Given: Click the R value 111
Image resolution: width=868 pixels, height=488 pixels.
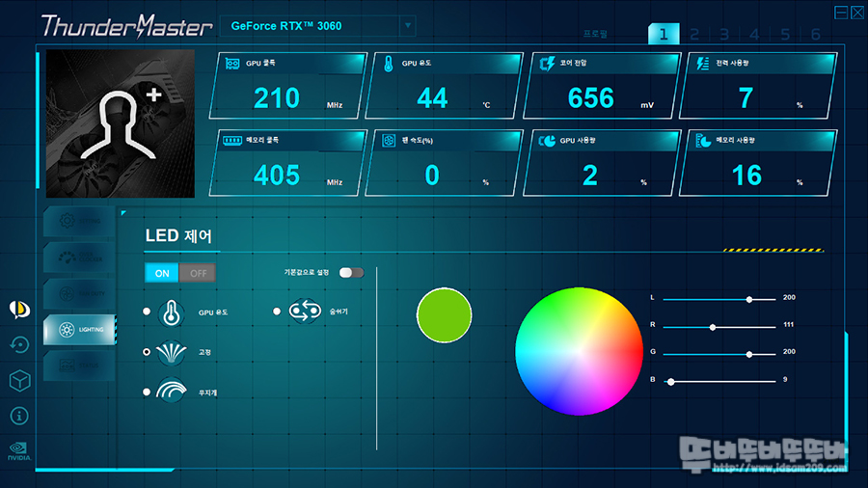Looking at the screenshot, I should pyautogui.click(x=789, y=325).
